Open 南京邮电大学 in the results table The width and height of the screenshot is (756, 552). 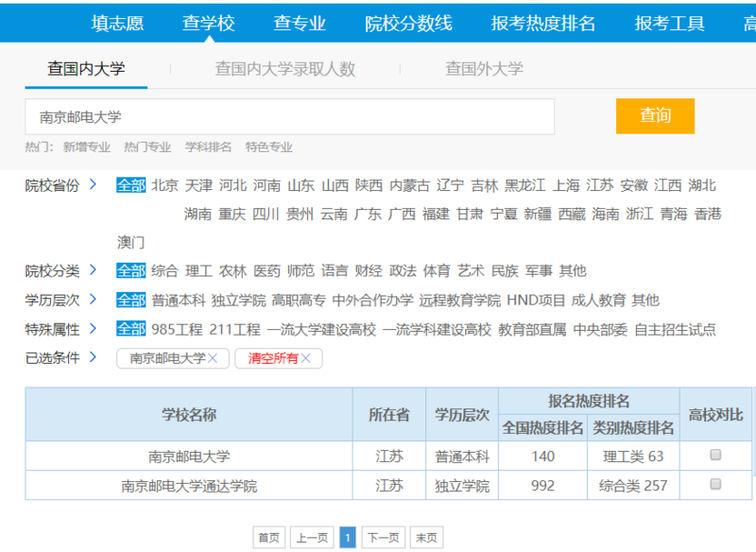point(189,457)
